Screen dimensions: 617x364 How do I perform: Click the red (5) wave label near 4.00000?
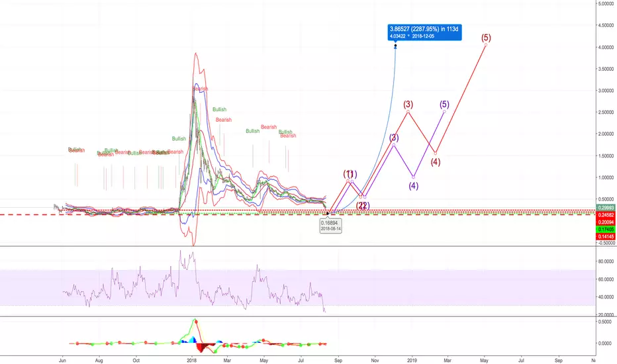click(x=486, y=37)
